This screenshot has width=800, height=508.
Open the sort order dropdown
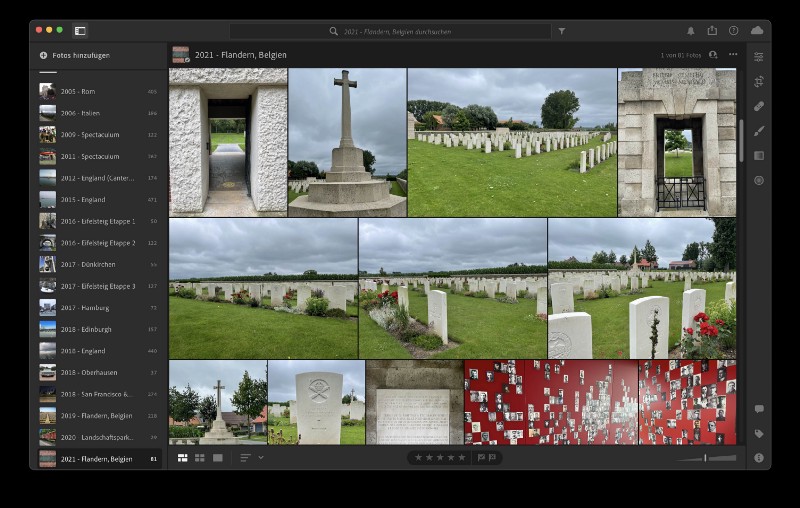251,458
